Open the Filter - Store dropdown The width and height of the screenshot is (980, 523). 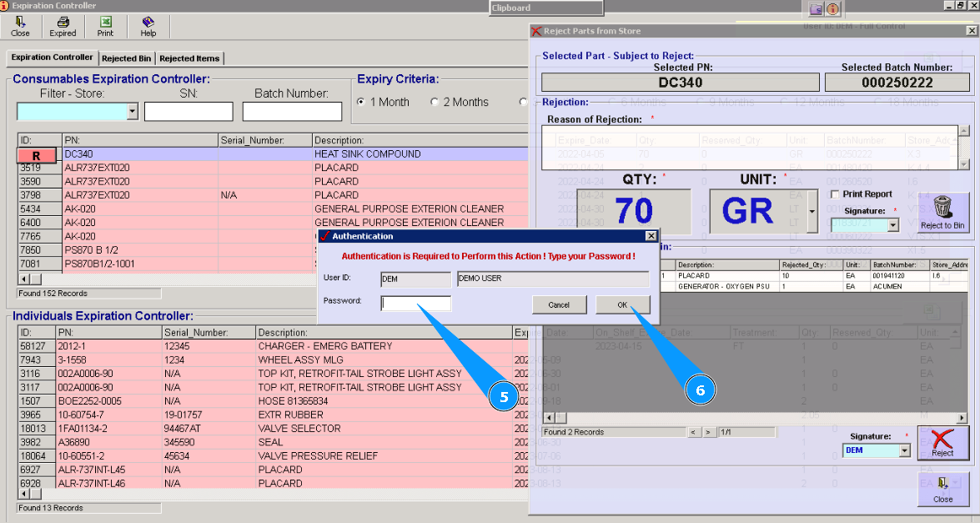(x=132, y=112)
